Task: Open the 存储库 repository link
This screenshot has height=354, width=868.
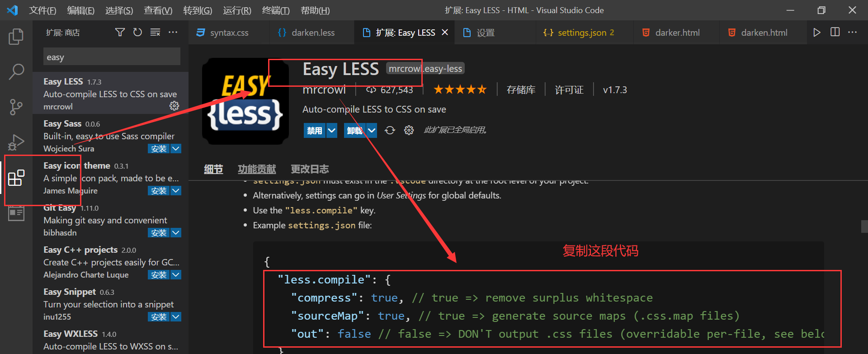Action: click(521, 90)
